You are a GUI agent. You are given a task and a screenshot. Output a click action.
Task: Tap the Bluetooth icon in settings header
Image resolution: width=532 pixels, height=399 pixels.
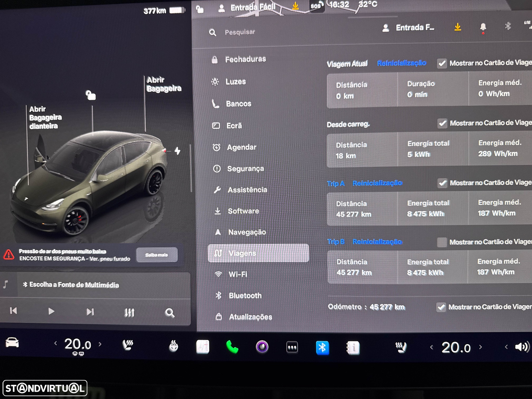pyautogui.click(x=508, y=26)
